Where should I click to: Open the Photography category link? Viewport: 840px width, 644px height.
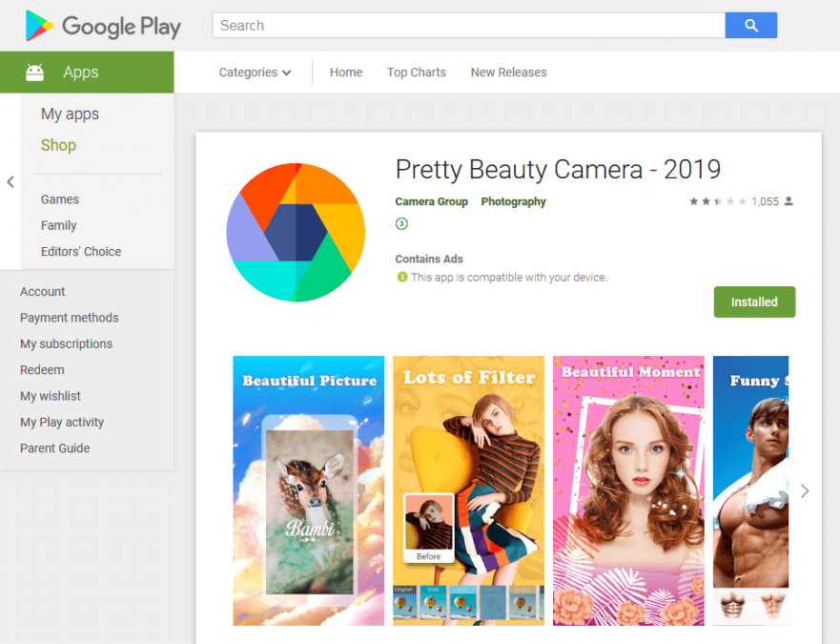(513, 202)
